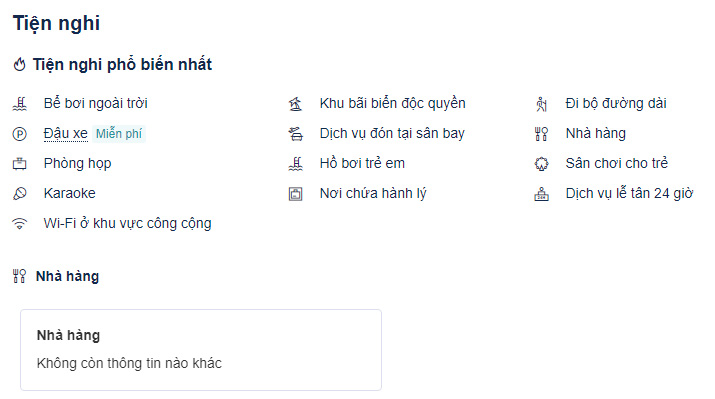Click the luggage storage icon
This screenshot has height=399, width=715.
coord(295,194)
